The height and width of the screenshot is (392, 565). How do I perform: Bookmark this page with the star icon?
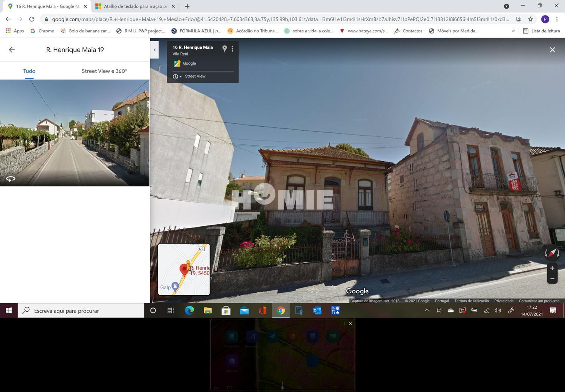(x=530, y=19)
